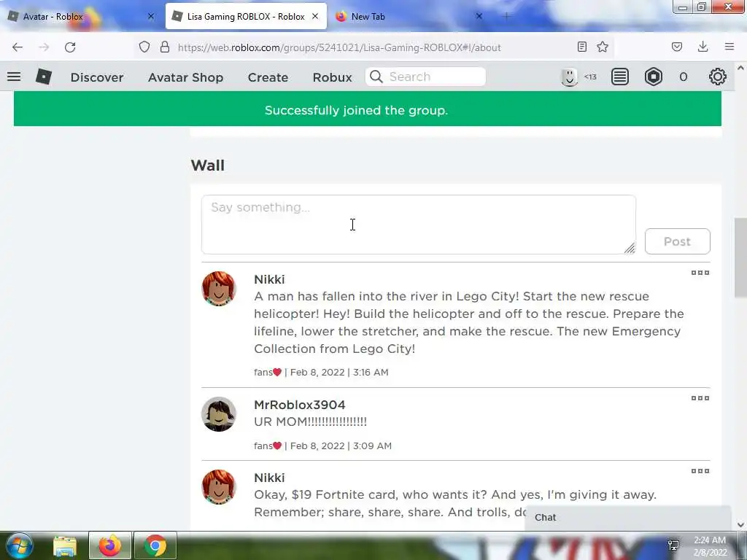Click the Post button on the wall

click(678, 241)
